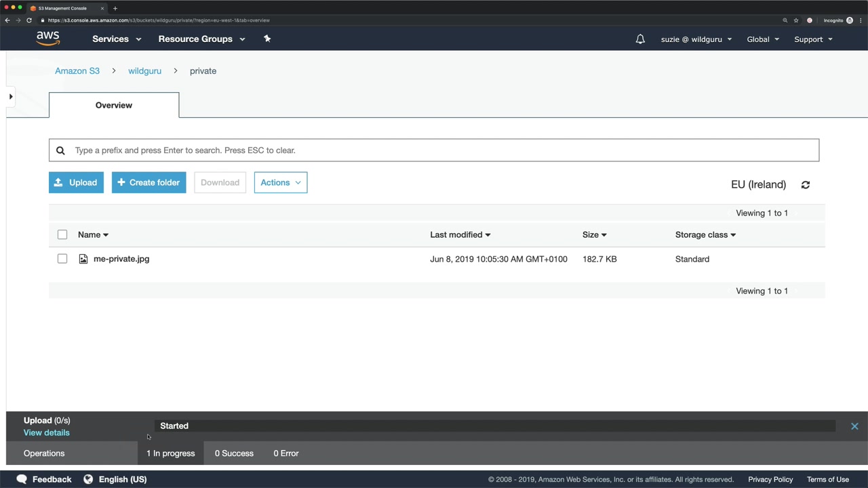The image size is (868, 488).
Task: Sort objects by Last modified column
Action: pos(460,235)
